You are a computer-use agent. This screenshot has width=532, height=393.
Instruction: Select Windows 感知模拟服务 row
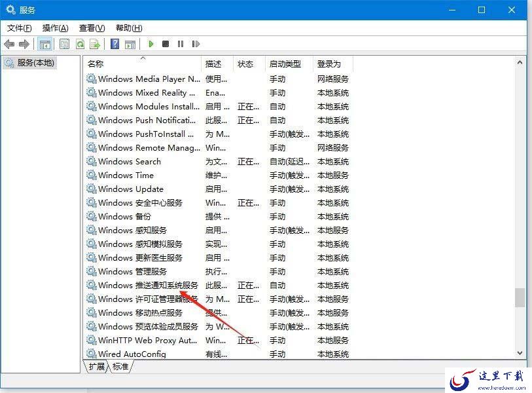(217, 244)
